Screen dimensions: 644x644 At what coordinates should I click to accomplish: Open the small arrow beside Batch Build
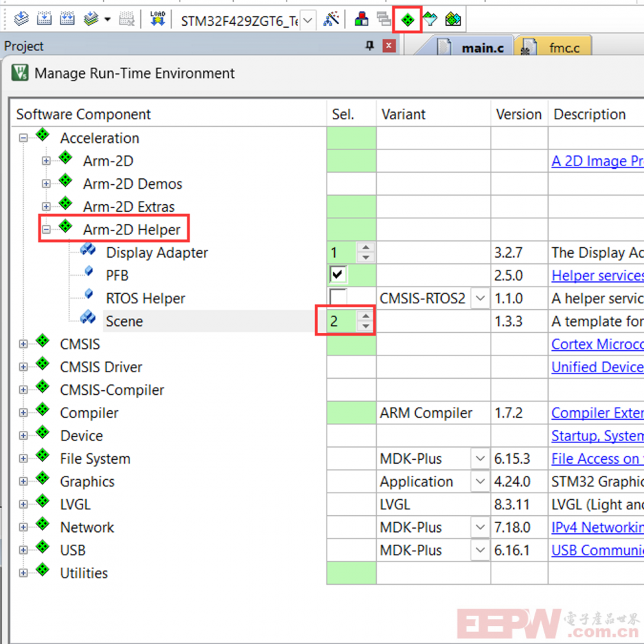(107, 19)
